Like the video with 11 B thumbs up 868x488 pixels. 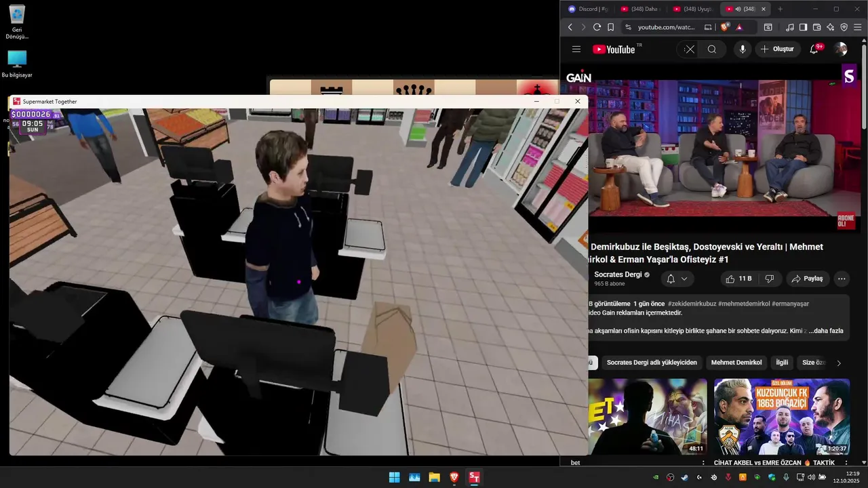pos(738,279)
